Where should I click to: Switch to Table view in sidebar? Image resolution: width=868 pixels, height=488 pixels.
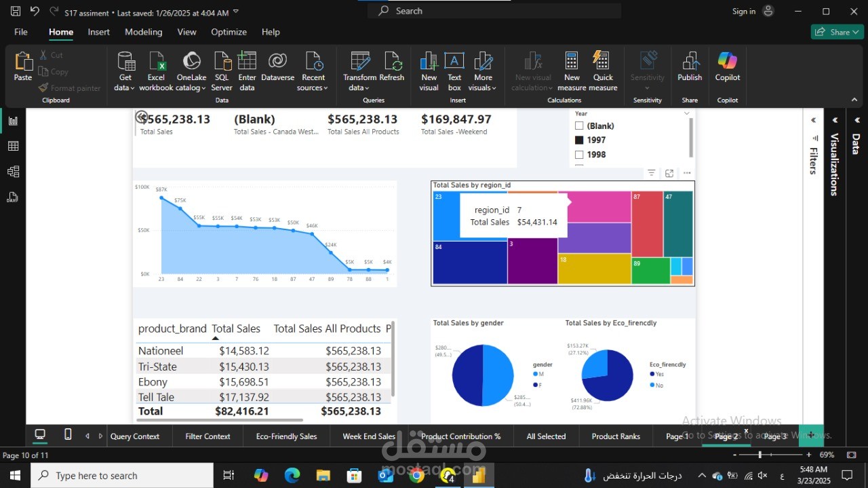pos(13,146)
